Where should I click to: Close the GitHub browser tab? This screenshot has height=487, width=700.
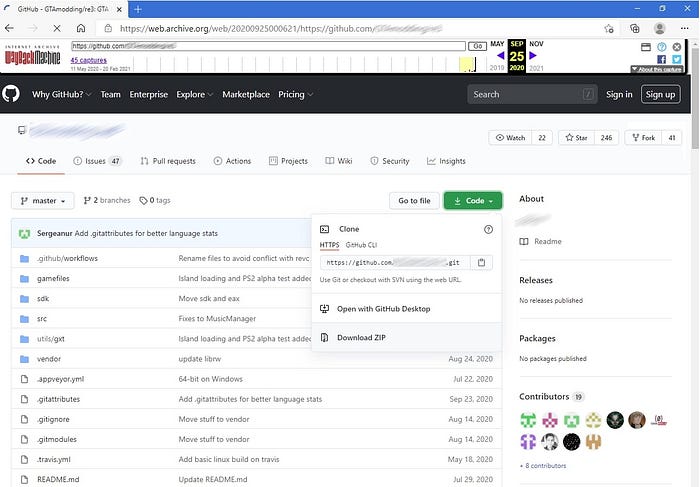click(119, 9)
